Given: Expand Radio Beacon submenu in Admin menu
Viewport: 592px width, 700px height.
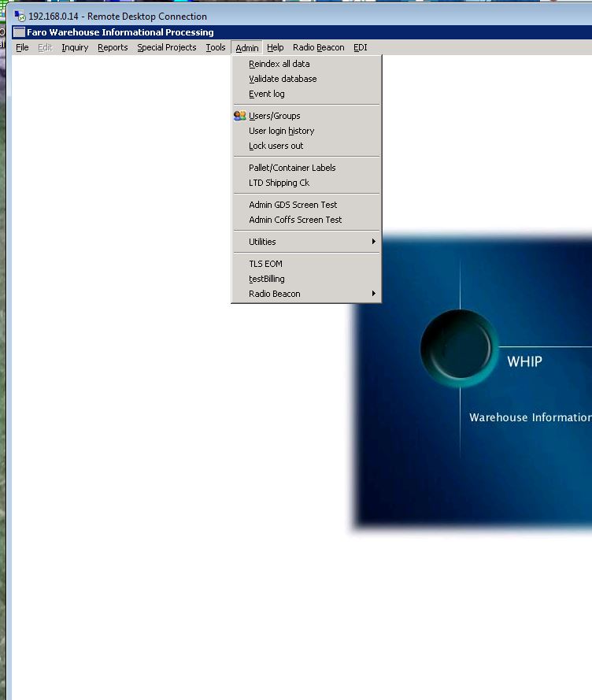Looking at the screenshot, I should pos(306,294).
